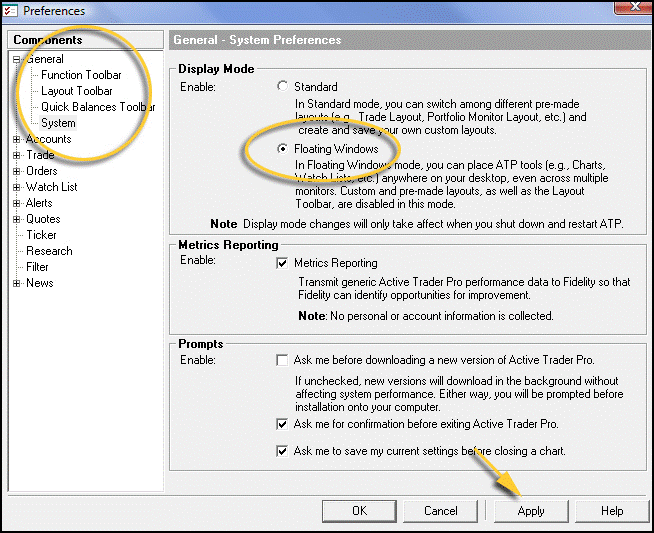Expand the Quotes tree node
654x533 pixels.
(x=17, y=219)
